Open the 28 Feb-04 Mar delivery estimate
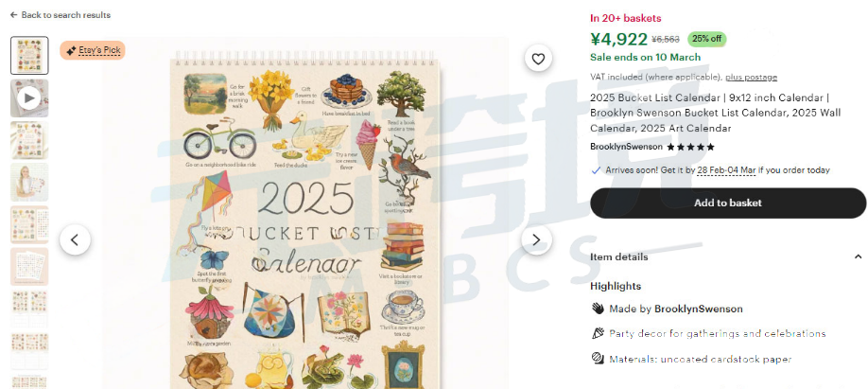This screenshot has height=389, width=868. coord(726,170)
